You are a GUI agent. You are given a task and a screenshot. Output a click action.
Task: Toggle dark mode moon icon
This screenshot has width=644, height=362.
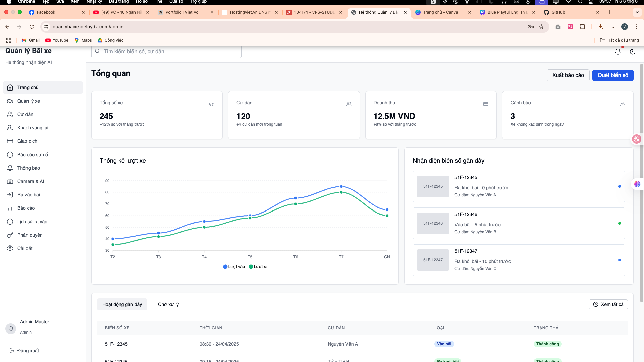633,52
